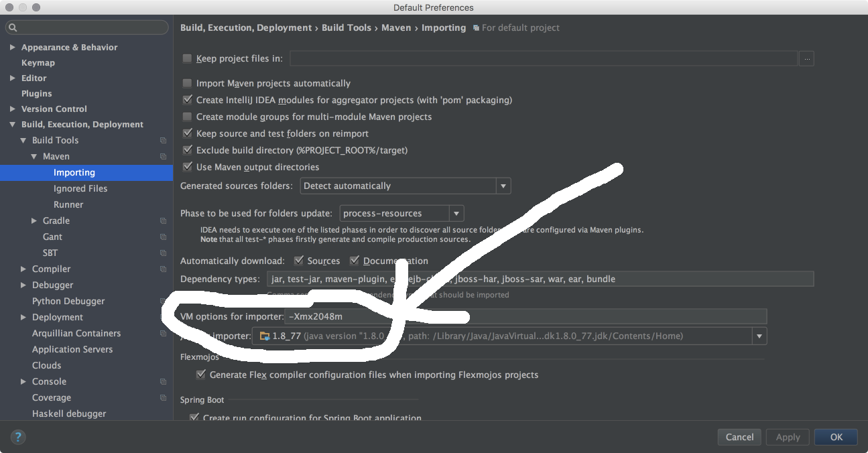
Task: Select Keymap in settings tree
Action: point(38,63)
